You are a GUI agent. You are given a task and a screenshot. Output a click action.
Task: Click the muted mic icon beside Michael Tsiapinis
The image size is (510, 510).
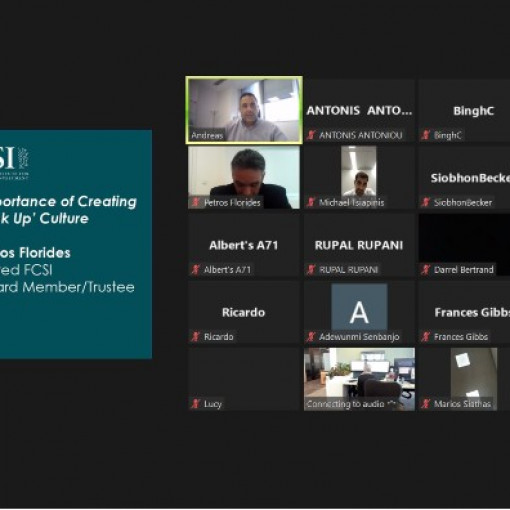(x=311, y=202)
